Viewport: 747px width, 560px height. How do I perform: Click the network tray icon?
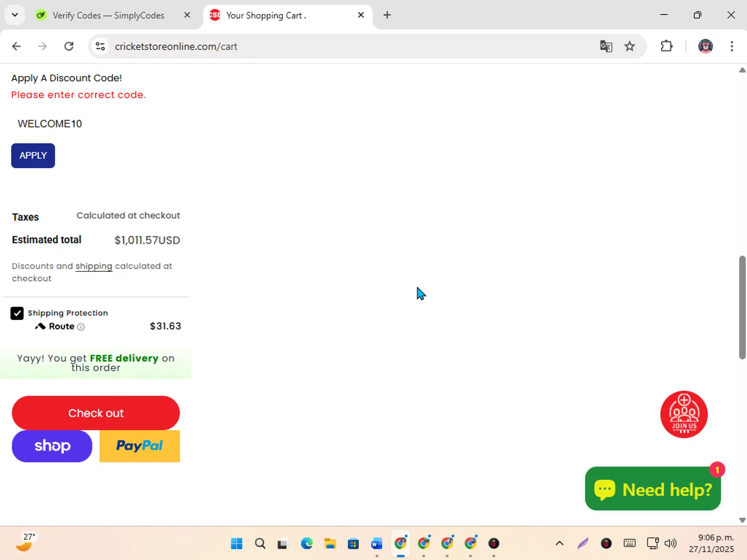[x=652, y=544]
